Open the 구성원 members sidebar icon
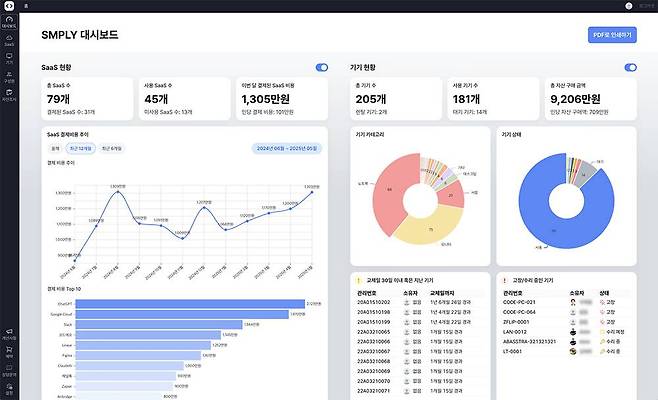This screenshot has width=658, height=400. tap(9, 76)
